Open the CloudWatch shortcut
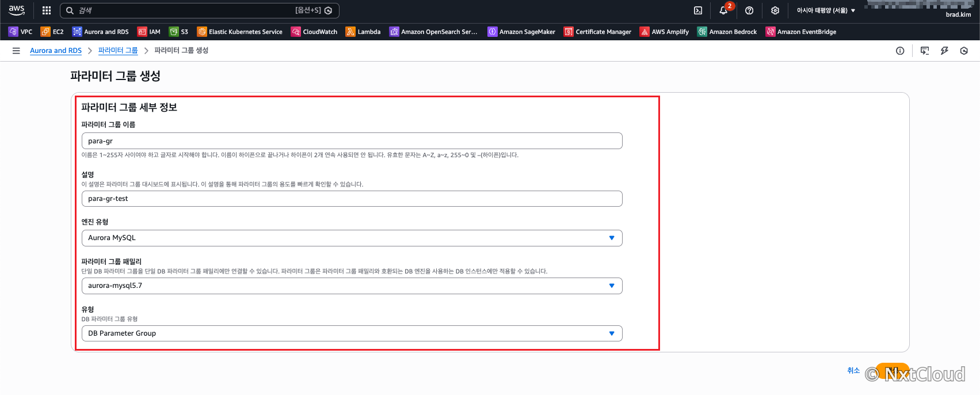Image resolution: width=980 pixels, height=395 pixels. [314, 32]
